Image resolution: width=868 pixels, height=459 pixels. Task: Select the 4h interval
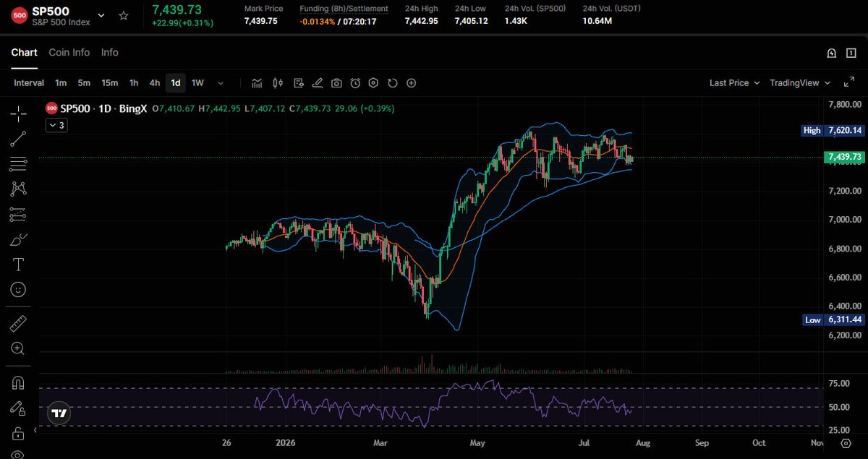click(x=155, y=83)
